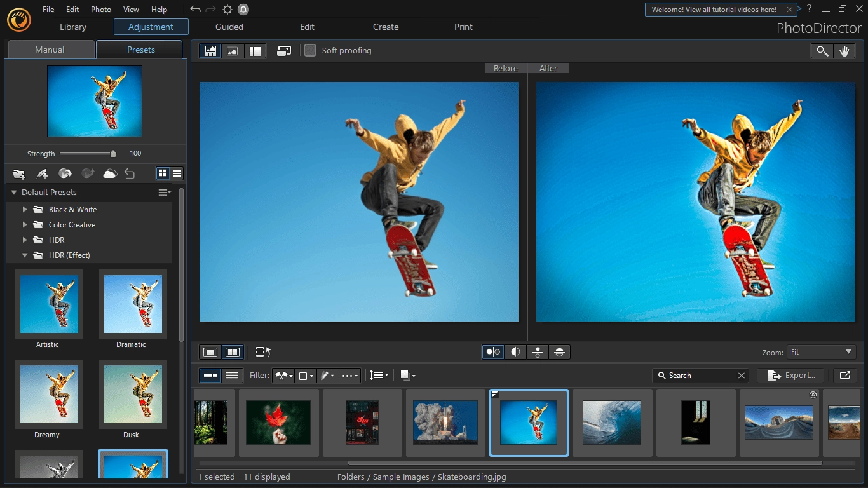Open the Photo menu

[101, 10]
